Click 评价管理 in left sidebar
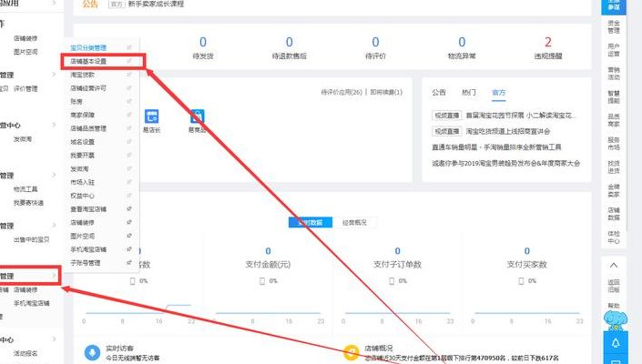Viewport: 642px width, 364px height. pyautogui.click(x=25, y=88)
